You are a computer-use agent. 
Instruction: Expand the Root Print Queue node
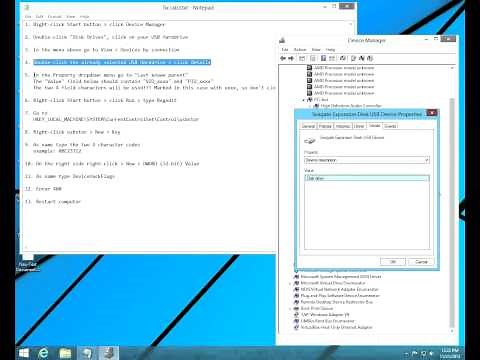(x=290, y=308)
